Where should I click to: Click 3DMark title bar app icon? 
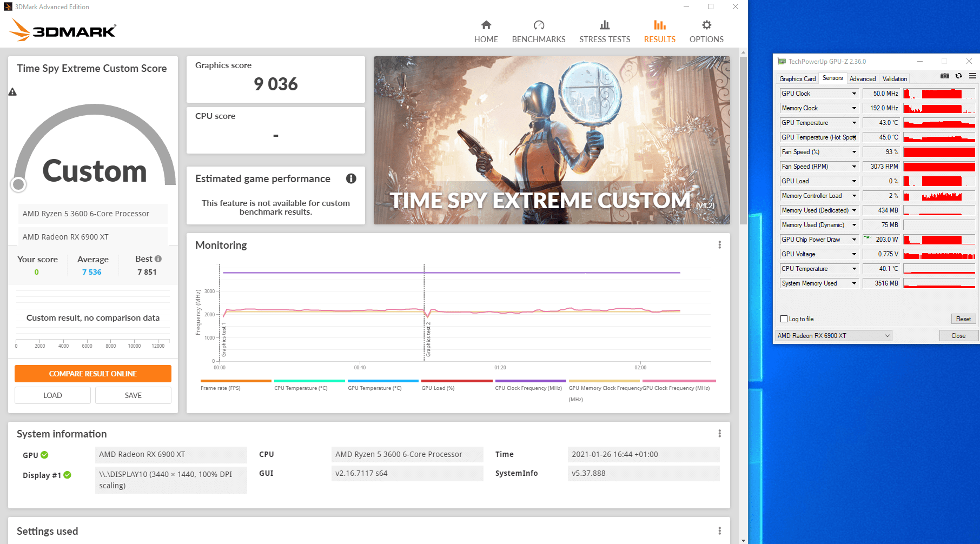pyautogui.click(x=8, y=7)
